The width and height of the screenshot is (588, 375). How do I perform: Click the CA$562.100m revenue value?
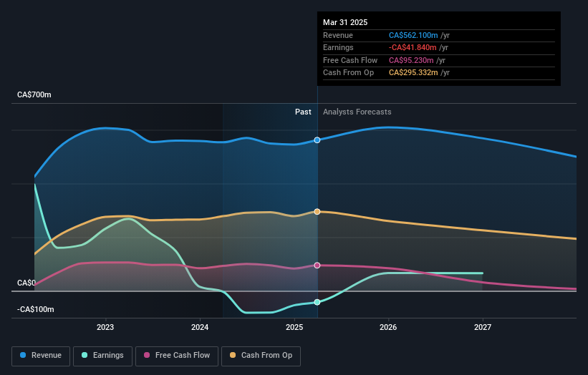tap(413, 35)
